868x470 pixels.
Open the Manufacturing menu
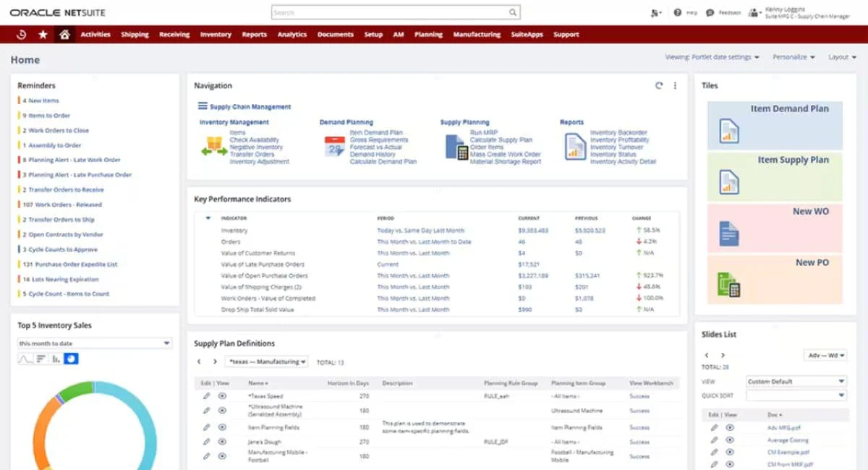tap(477, 34)
